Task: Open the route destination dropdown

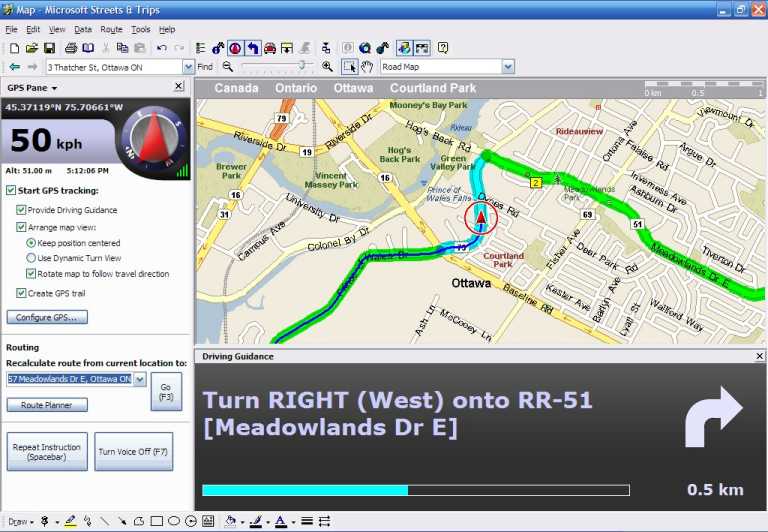Action: tap(139, 379)
